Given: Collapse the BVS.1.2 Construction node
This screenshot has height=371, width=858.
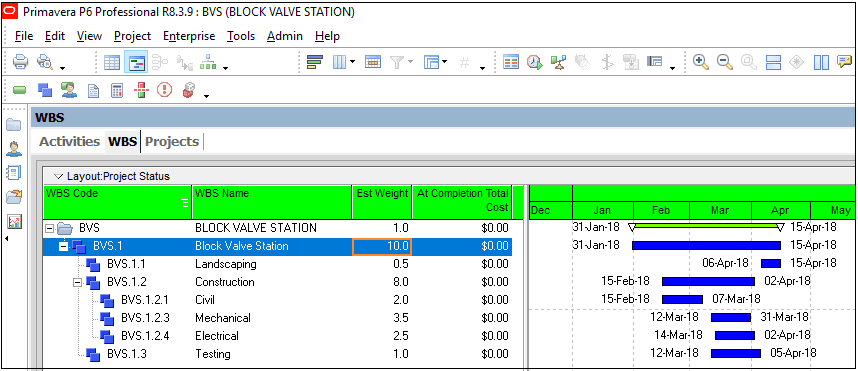Looking at the screenshot, I should pos(78,282).
